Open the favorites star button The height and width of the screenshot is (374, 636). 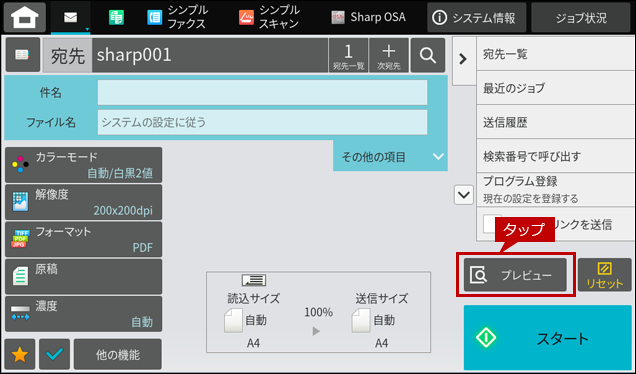pyautogui.click(x=20, y=355)
